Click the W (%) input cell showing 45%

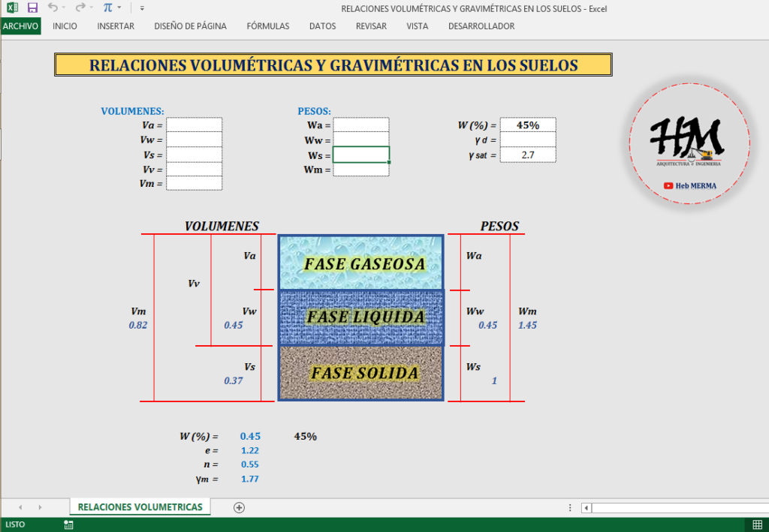pos(527,125)
